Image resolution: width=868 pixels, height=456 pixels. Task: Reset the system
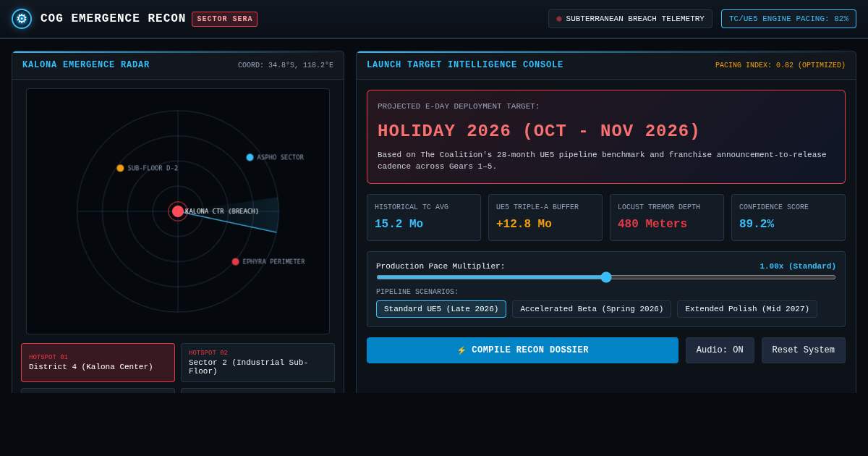tap(803, 350)
